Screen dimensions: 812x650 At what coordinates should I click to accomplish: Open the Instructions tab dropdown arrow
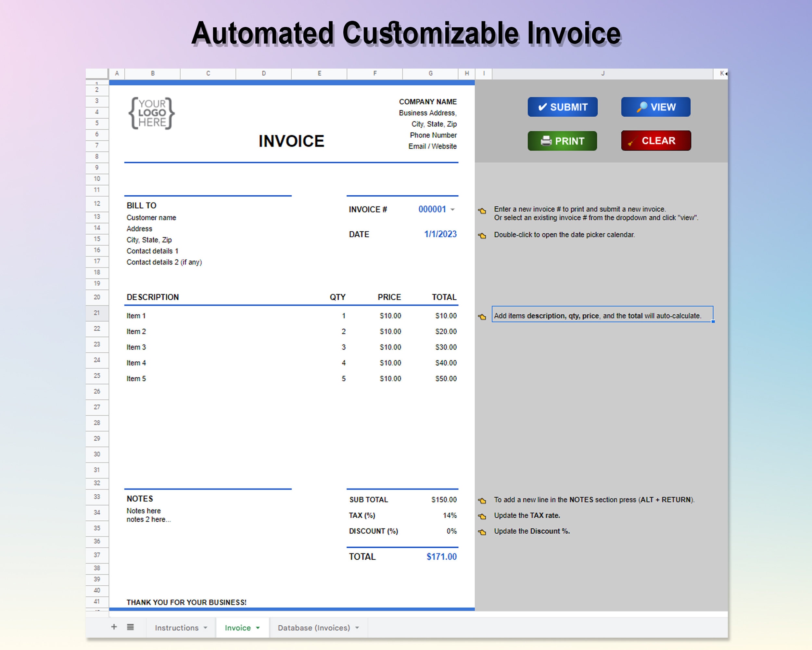206,628
